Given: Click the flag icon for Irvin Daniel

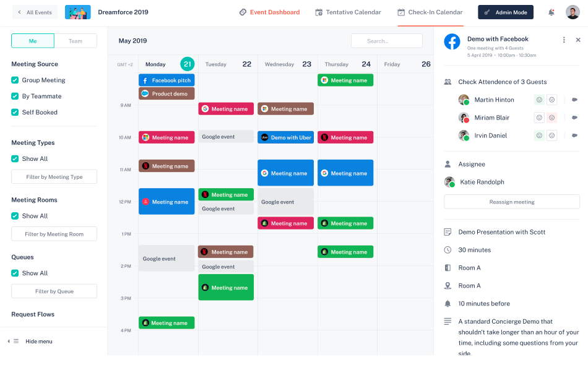Looking at the screenshot, I should click(x=574, y=136).
